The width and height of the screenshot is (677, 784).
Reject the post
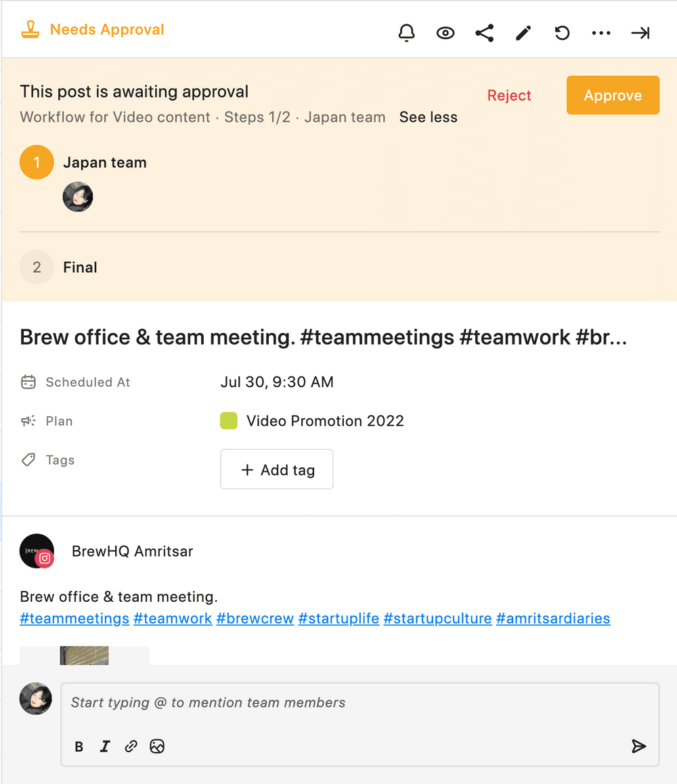509,95
